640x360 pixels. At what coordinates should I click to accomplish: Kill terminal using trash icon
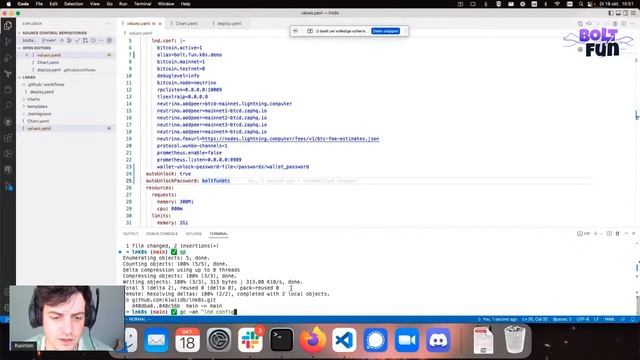pos(618,233)
